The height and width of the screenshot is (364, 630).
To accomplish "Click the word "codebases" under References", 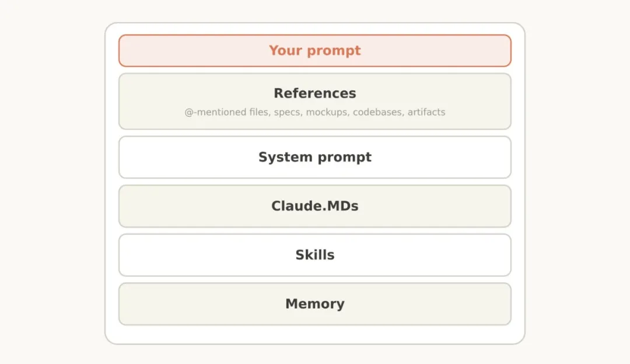I will [x=377, y=112].
